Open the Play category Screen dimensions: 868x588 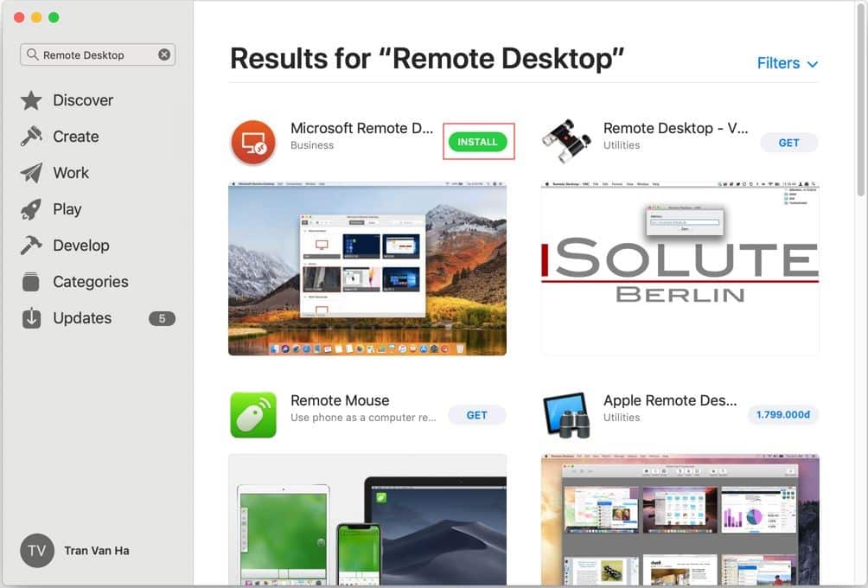67,209
